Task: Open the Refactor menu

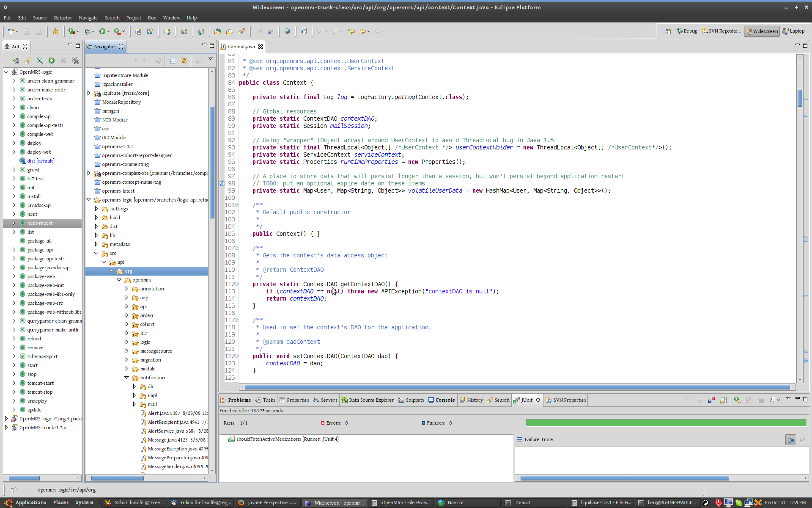Action: tap(63, 18)
